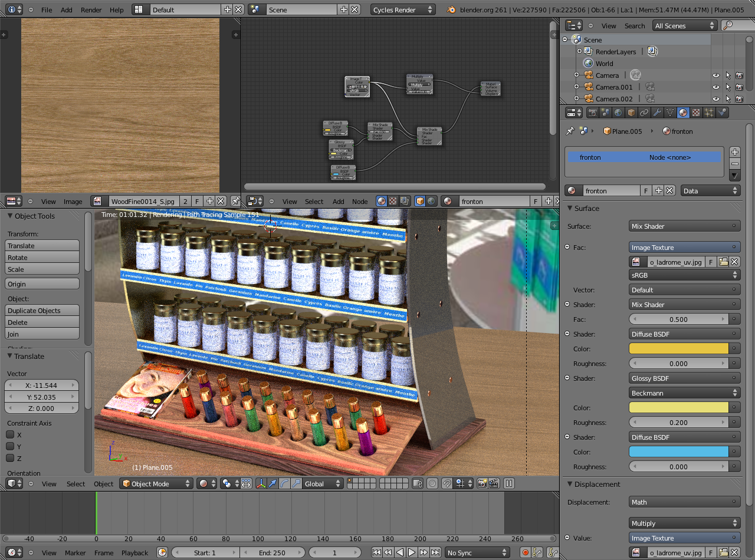
Task: Click the yellow Diffuse BSDF color swatch
Action: tap(678, 348)
